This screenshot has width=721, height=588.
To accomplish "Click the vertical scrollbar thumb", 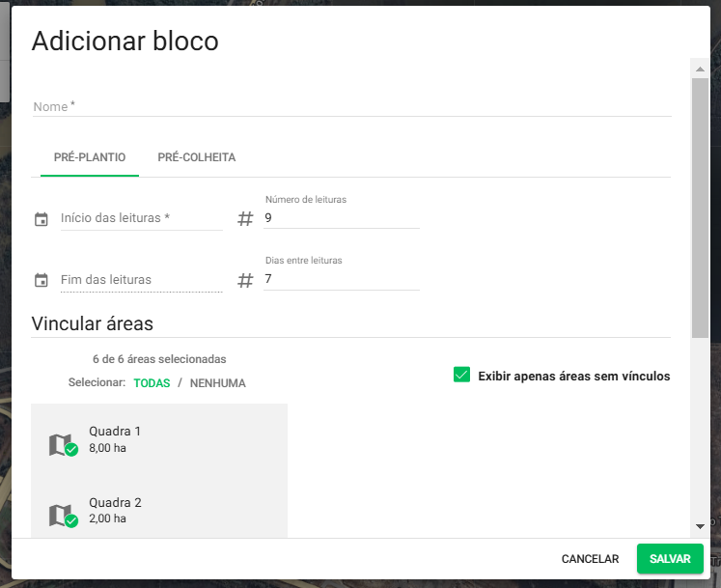I will click(x=700, y=208).
